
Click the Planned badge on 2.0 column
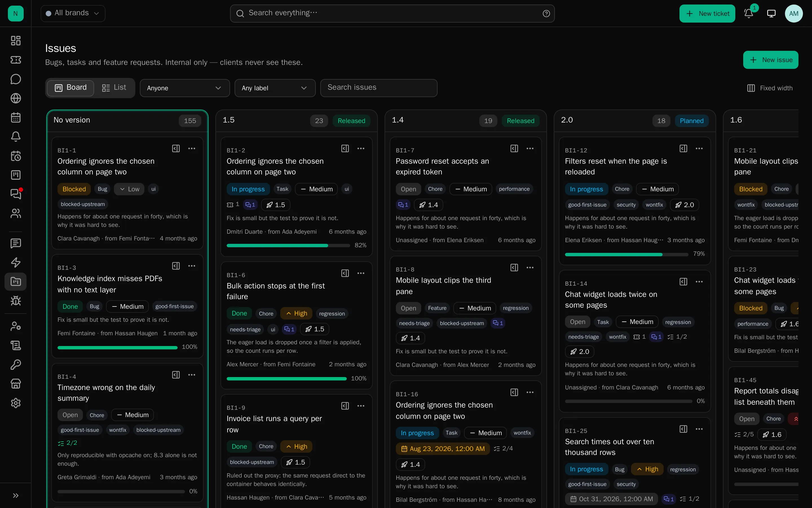tap(692, 121)
